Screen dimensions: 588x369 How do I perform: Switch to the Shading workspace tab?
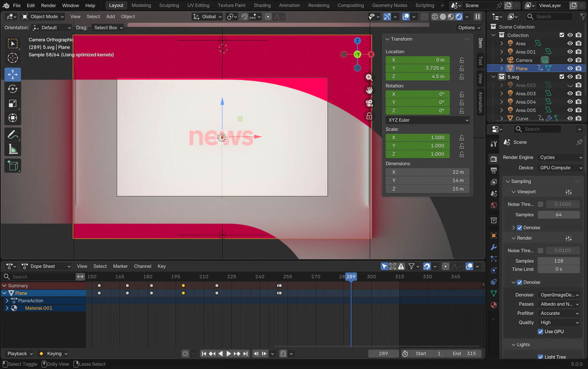click(x=262, y=5)
